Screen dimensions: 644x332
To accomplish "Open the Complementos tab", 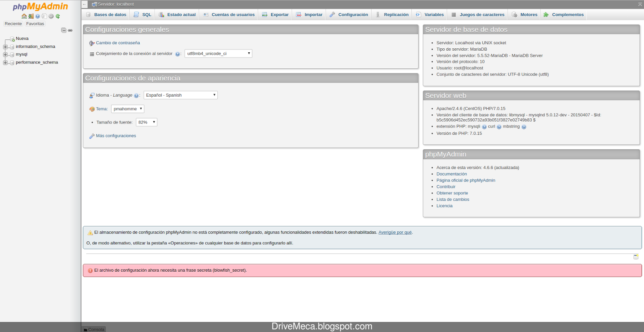I will pyautogui.click(x=563, y=14).
